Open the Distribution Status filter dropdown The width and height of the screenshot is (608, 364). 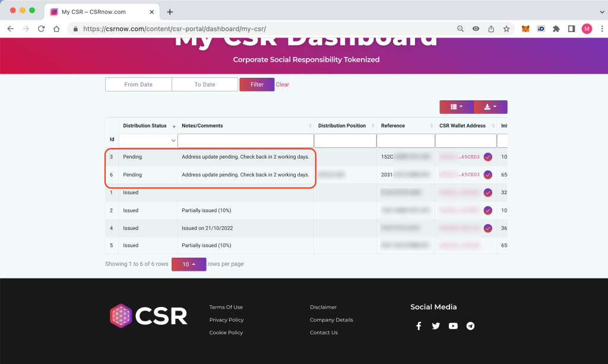(x=148, y=140)
